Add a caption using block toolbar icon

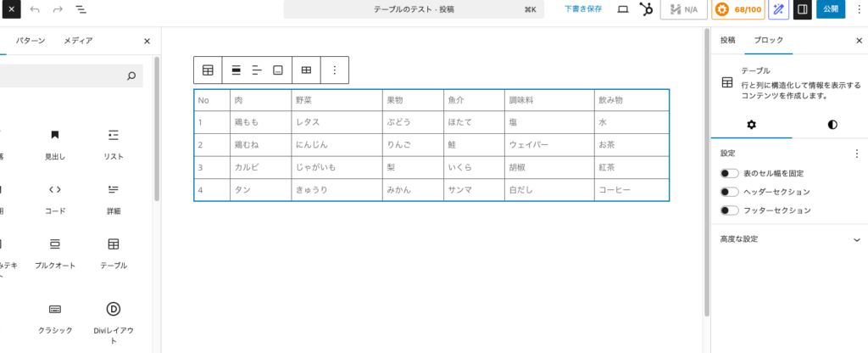tap(277, 70)
